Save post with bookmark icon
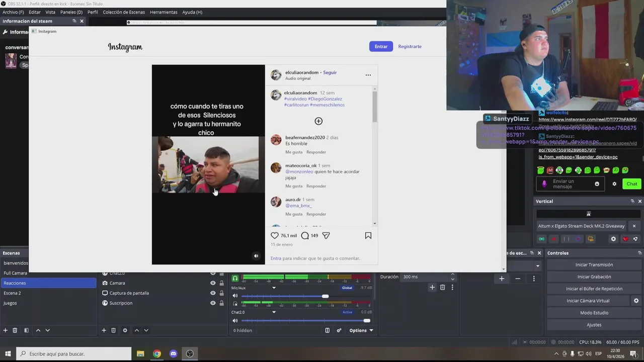Screen dimensions: 644x362 (368, 235)
